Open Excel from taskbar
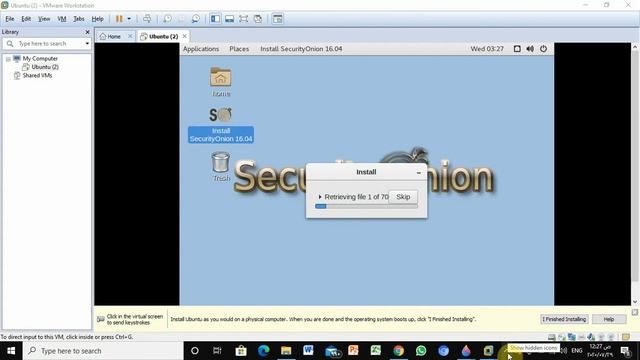The width and height of the screenshot is (640, 360). point(376,351)
